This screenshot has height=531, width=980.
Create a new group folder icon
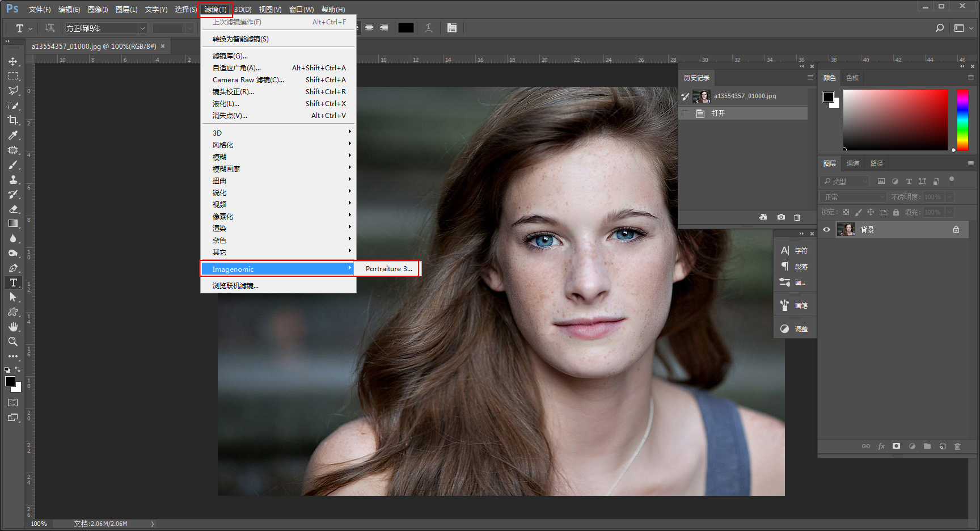[x=927, y=446]
